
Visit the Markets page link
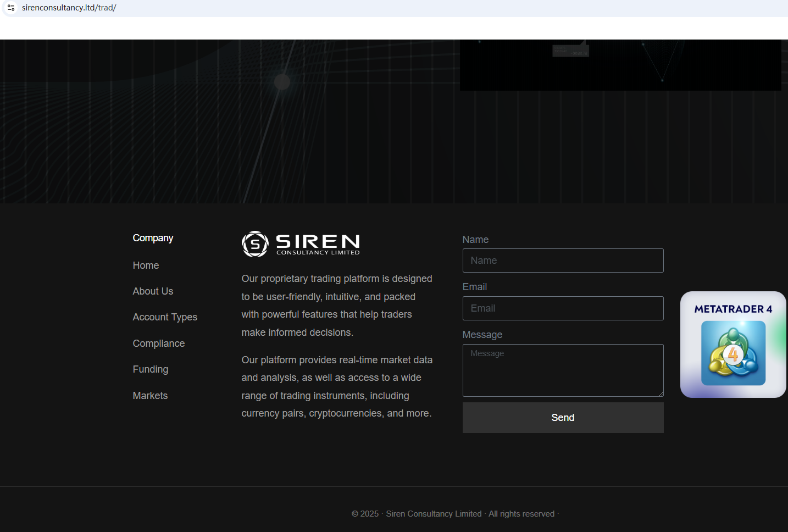[x=150, y=396]
